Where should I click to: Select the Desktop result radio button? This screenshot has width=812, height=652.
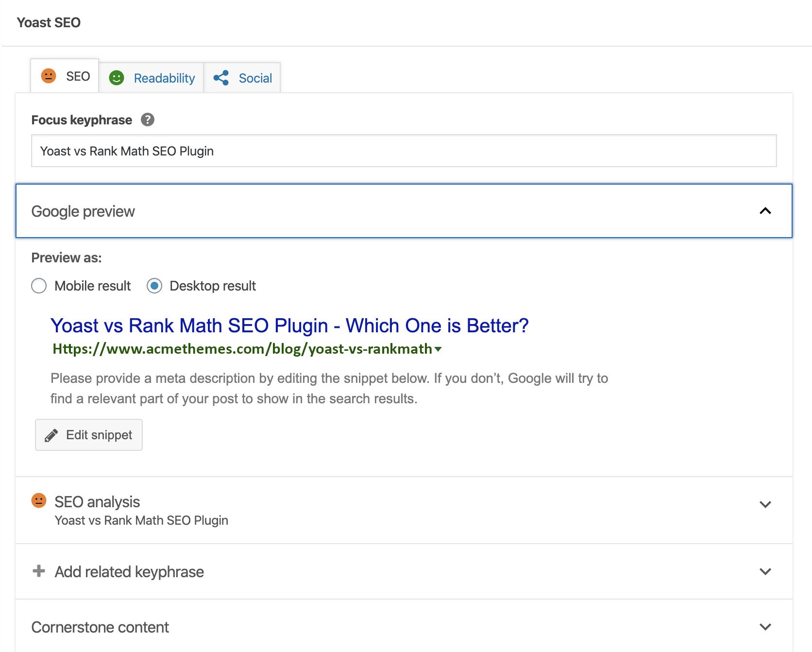point(154,286)
